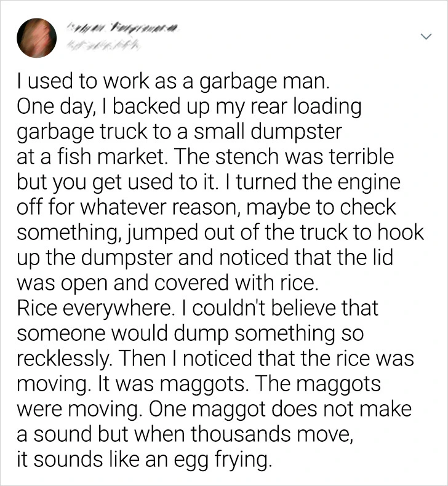Click the blurred profile avatar photo
The height and width of the screenshot is (486, 448).
coord(36,38)
